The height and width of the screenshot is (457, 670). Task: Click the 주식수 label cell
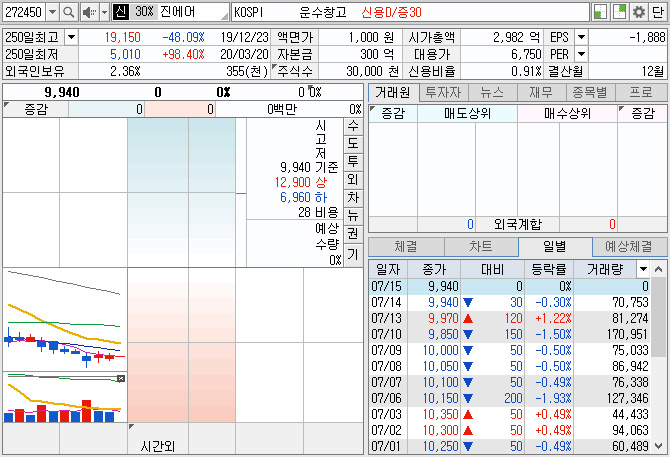[295, 71]
